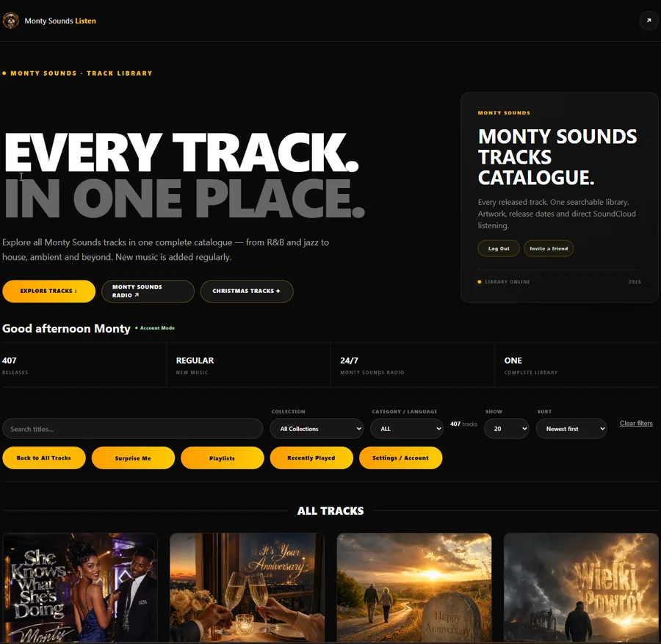
Task: Open the All Collections dropdown
Action: 317,429
